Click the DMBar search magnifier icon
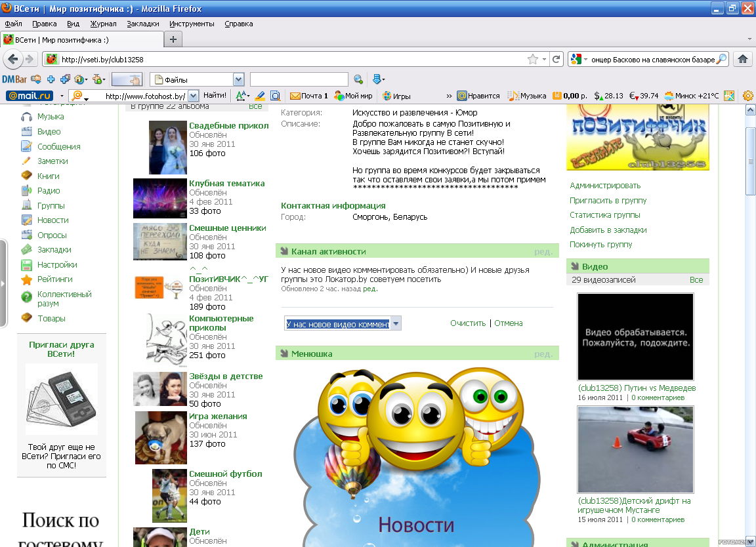Image resolution: width=756 pixels, height=547 pixels. (358, 79)
